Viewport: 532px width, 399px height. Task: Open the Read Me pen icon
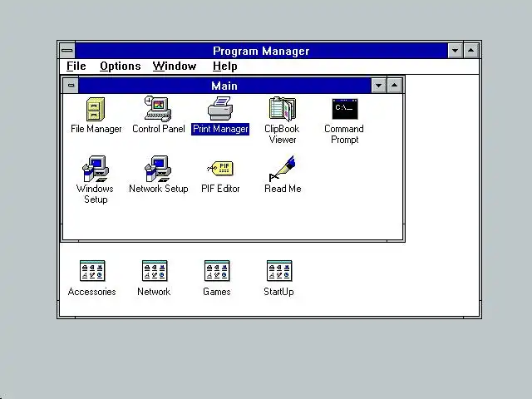[283, 169]
